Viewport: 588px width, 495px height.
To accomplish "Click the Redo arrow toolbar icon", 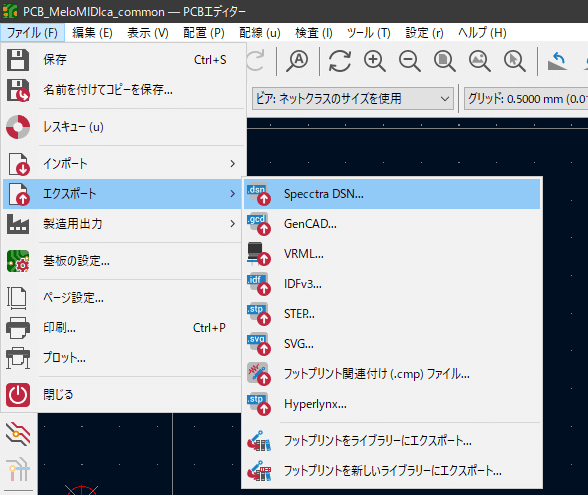I will point(256,61).
